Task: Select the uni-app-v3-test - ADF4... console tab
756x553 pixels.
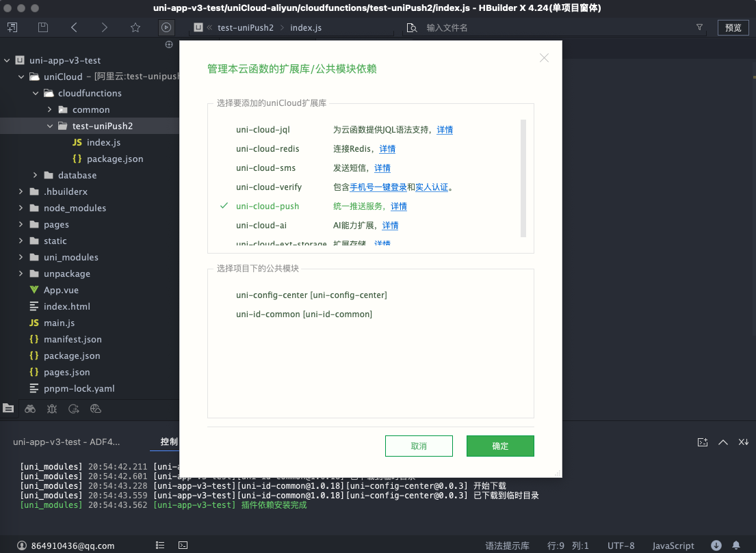Action: (66, 442)
